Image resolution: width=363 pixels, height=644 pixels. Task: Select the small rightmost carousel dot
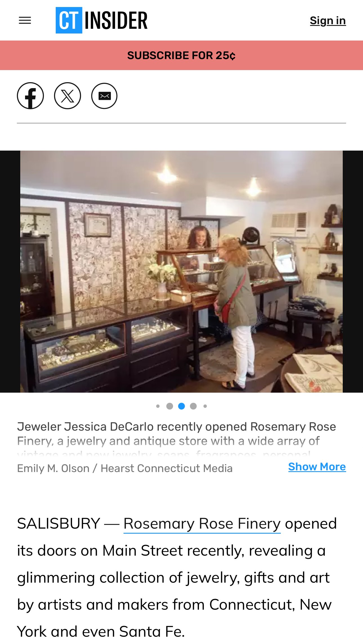205,406
